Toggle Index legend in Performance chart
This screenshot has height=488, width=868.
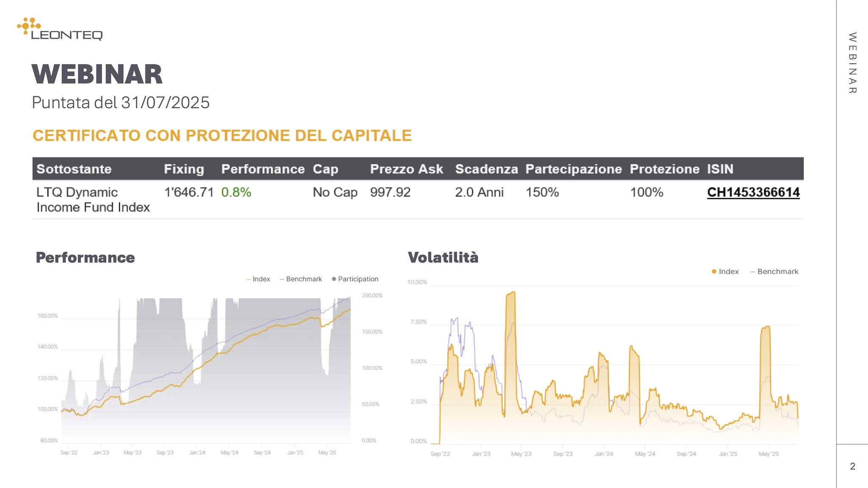point(258,279)
